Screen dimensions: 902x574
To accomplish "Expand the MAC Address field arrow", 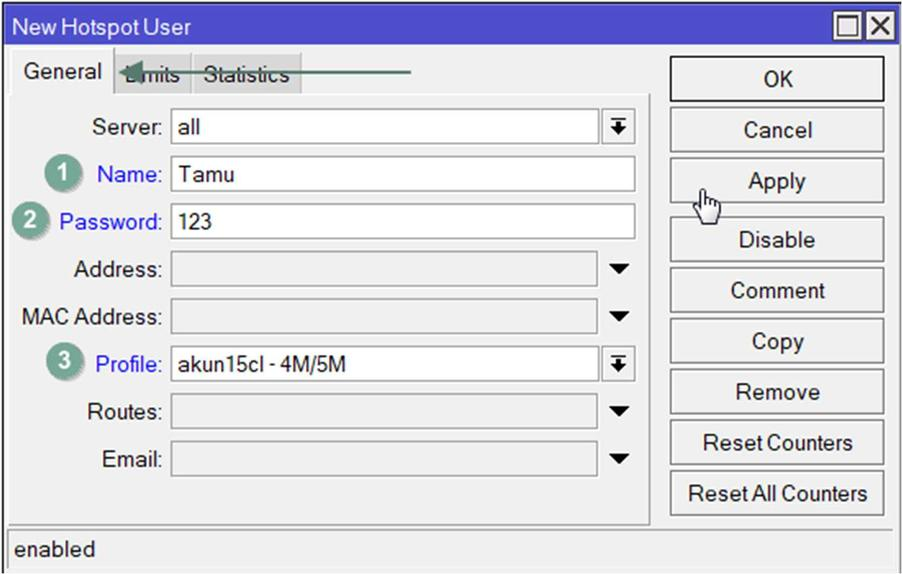I will pyautogui.click(x=619, y=317).
